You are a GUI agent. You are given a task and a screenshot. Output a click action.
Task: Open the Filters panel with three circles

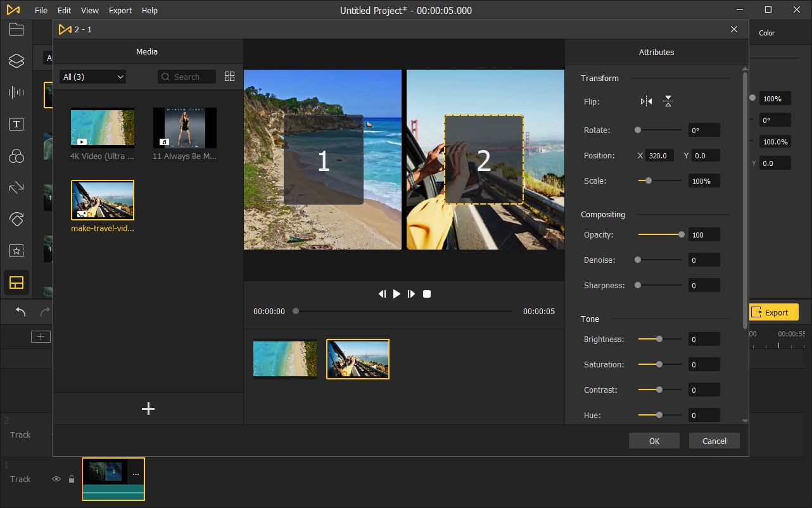click(16, 156)
